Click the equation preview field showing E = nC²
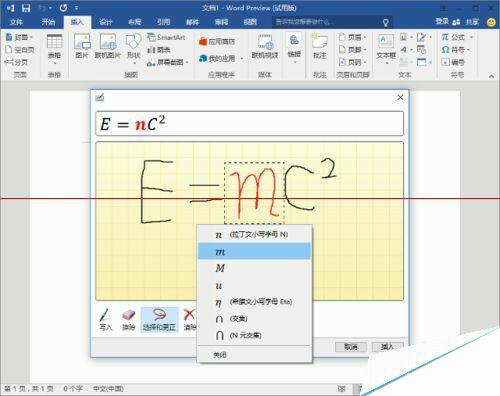The height and width of the screenshot is (396, 500). 249,124
